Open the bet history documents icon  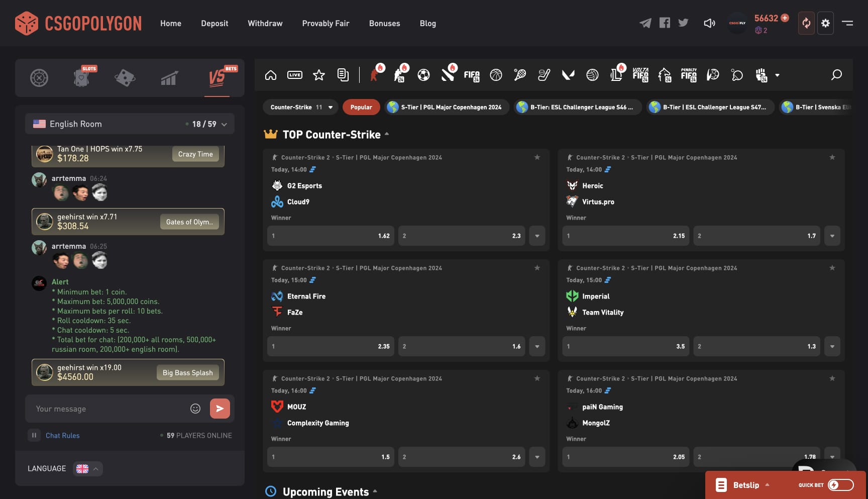tap(343, 75)
